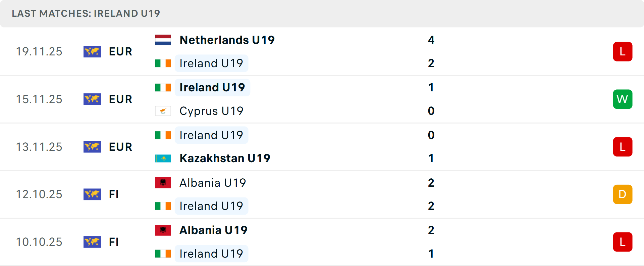Select the FI competition globe icon for 12.10.25
The height and width of the screenshot is (266, 644).
[92, 194]
